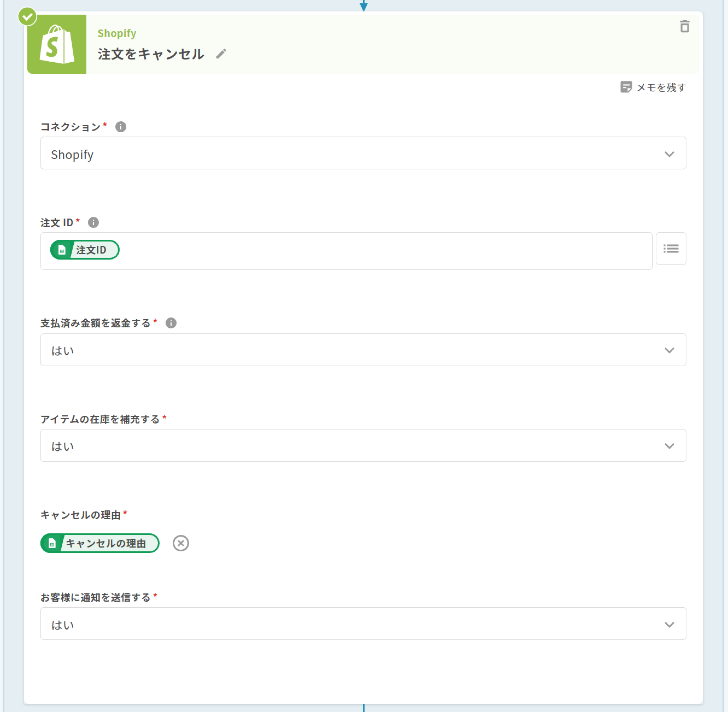Click info icon next to コネクション
This screenshot has width=728, height=712.
point(120,127)
